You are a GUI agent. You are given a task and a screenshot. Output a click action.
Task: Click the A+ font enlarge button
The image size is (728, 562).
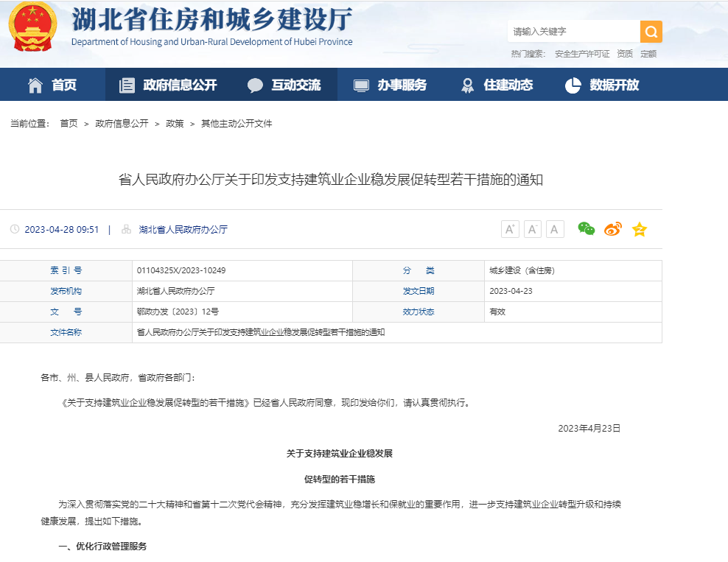[510, 229]
